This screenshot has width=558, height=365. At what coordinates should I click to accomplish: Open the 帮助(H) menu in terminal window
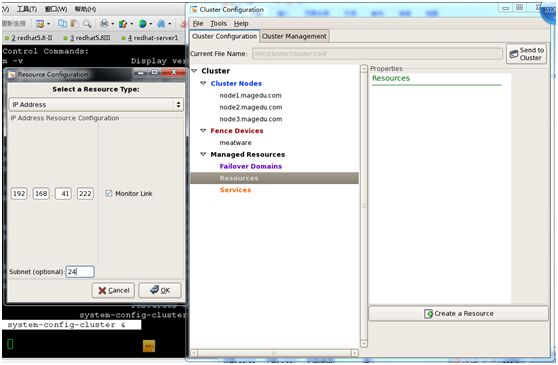85,9
